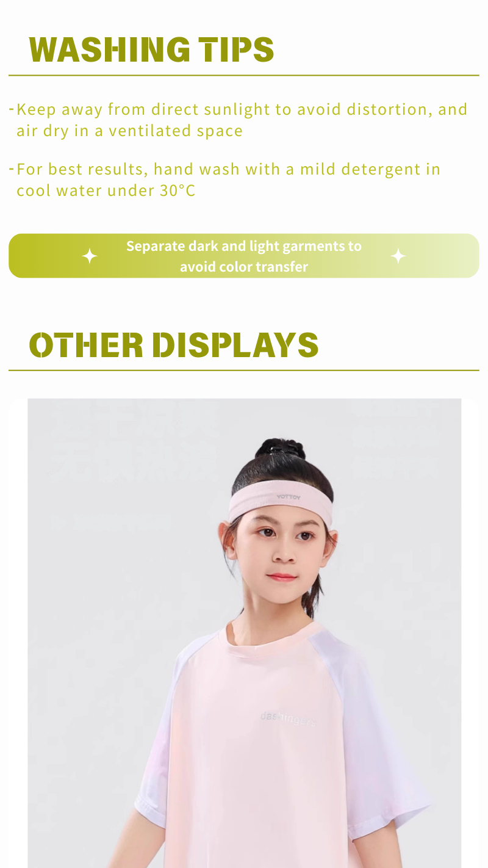488x868 pixels.
Task: Click the divider line under WASHING TIPS
Action: click(244, 75)
